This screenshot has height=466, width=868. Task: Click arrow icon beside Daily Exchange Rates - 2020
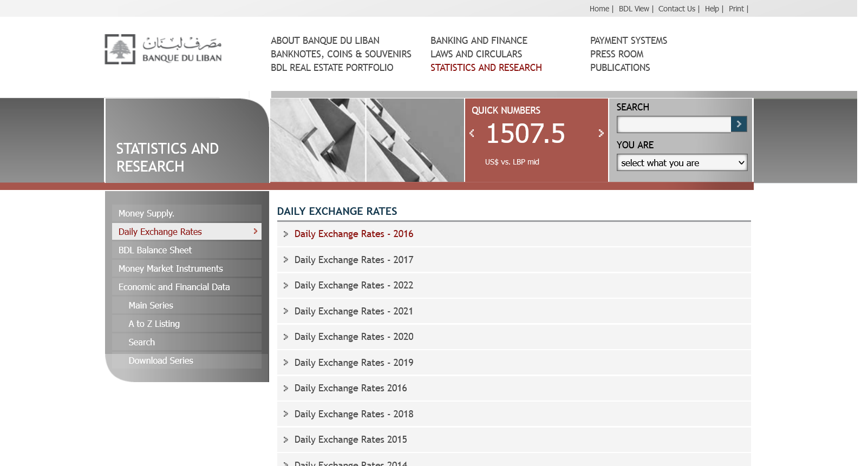(286, 337)
